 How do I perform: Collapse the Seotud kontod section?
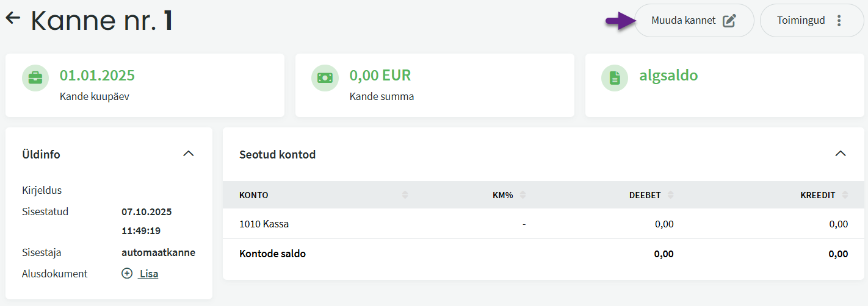[x=841, y=154]
